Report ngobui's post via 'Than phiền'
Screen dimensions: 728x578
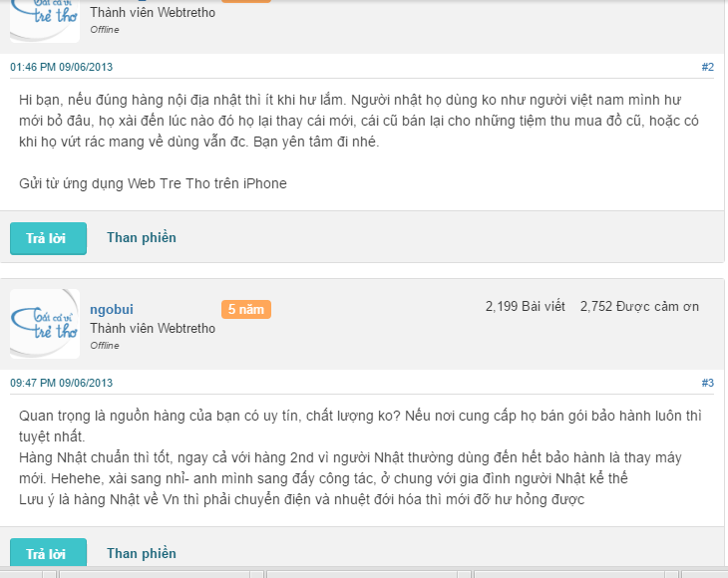142,553
